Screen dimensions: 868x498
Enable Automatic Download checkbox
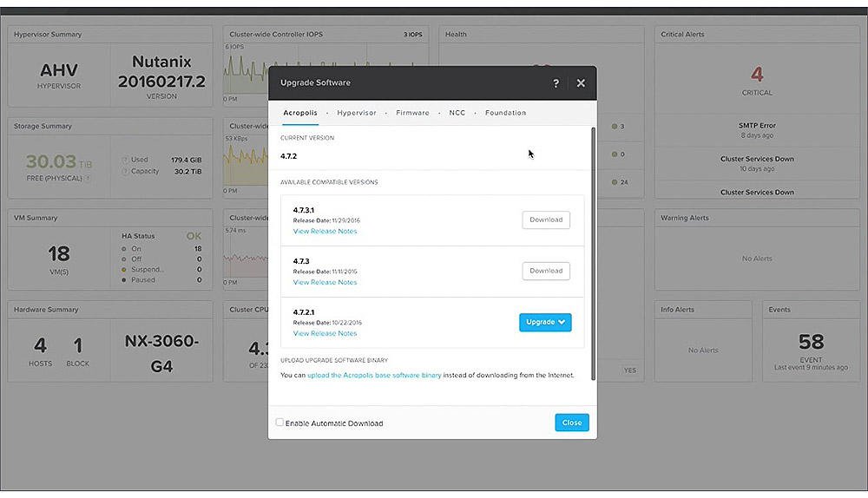coord(279,423)
